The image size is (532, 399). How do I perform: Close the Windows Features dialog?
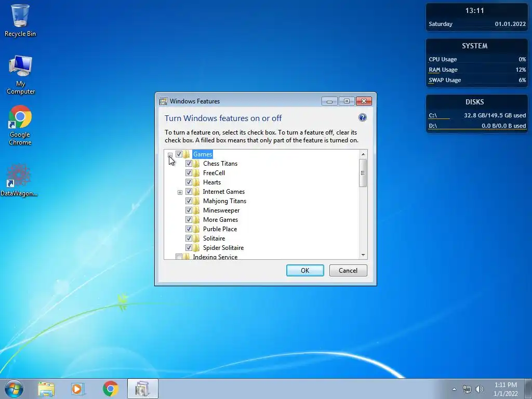[364, 101]
